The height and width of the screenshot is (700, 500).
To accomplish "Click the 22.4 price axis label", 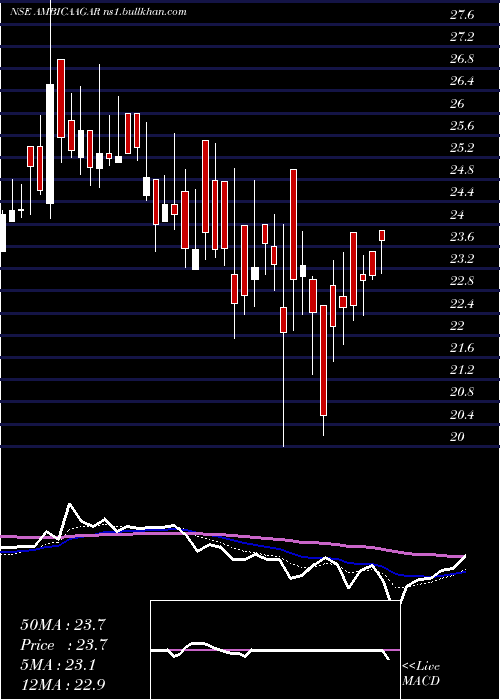I will [x=462, y=304].
